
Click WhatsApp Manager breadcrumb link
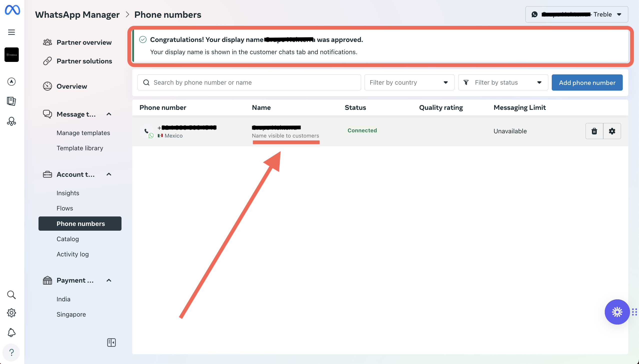point(77,14)
